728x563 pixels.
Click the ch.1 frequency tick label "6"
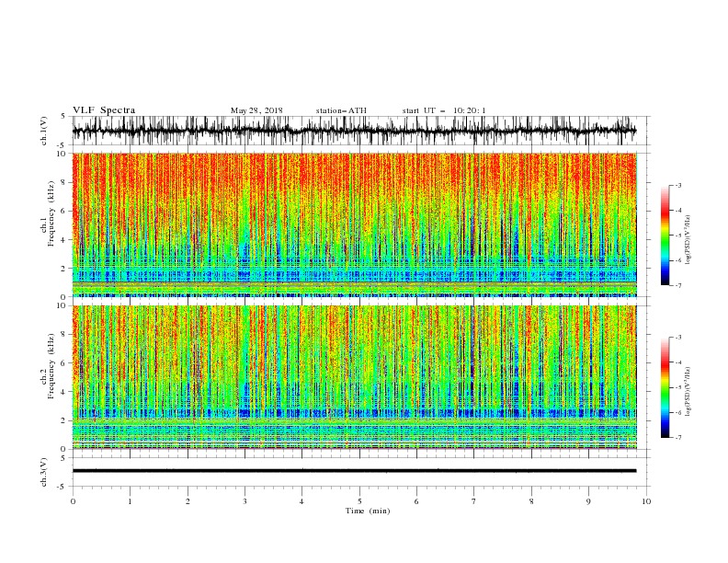click(64, 211)
